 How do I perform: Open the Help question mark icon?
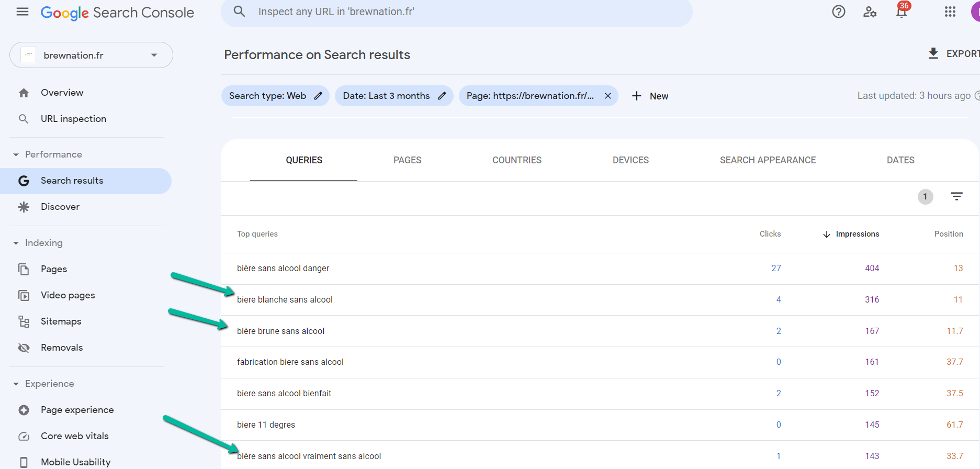coord(839,12)
